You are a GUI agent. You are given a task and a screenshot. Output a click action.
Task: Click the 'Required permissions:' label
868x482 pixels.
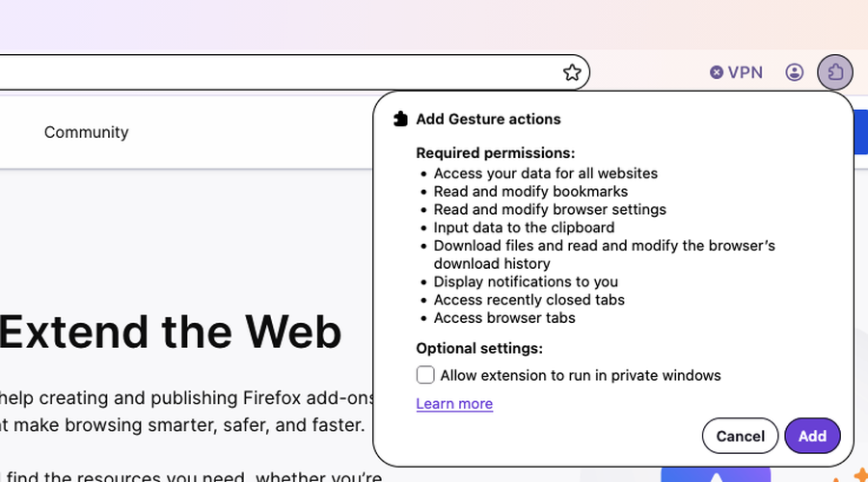pos(496,152)
